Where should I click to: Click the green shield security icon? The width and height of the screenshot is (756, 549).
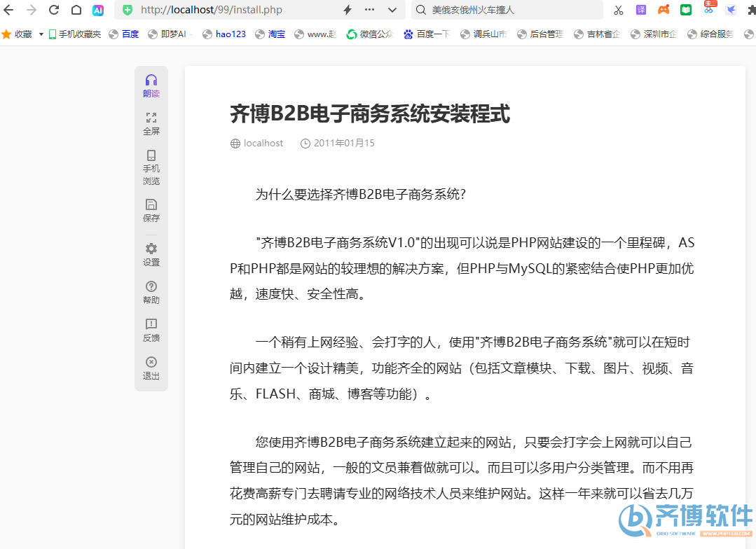[128, 10]
